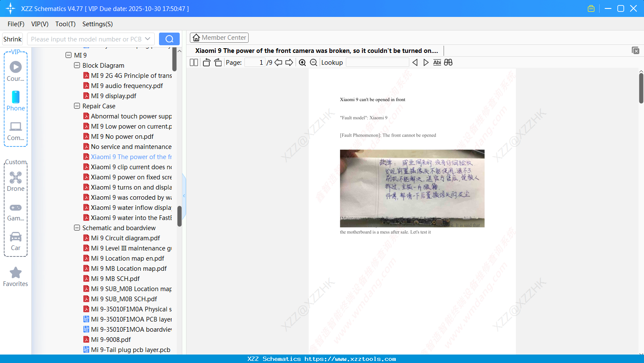
Task: Open the Settings(S) menu
Action: (98, 24)
